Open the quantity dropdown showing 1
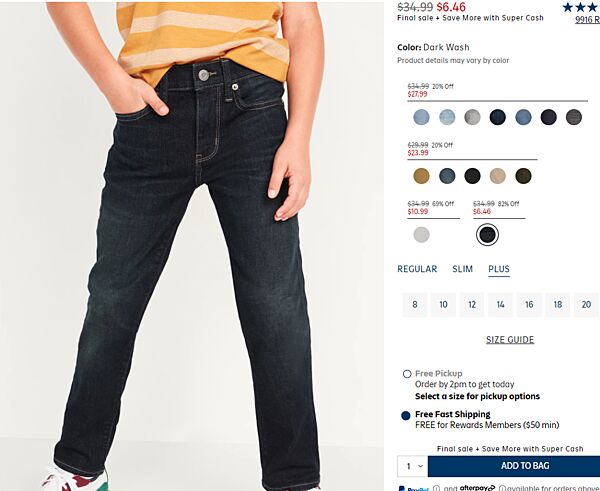 click(x=412, y=466)
